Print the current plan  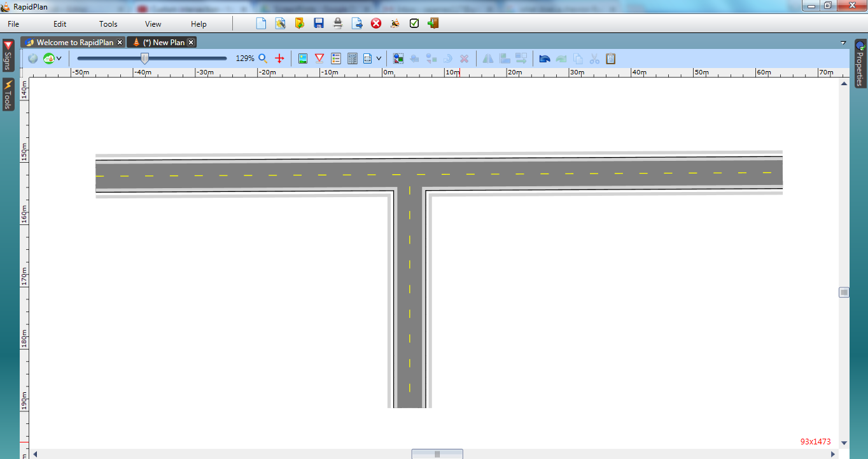coord(338,24)
